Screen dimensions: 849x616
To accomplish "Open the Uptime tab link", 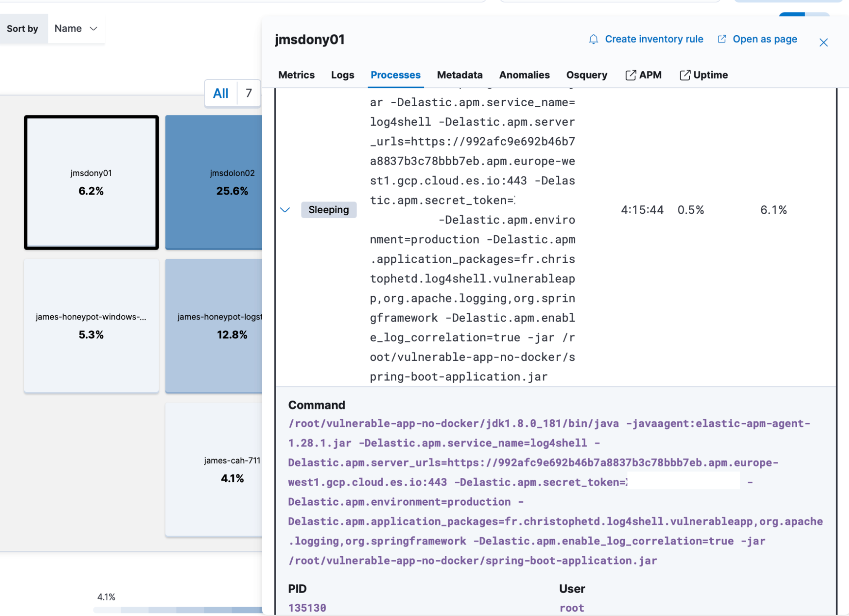I will (704, 75).
